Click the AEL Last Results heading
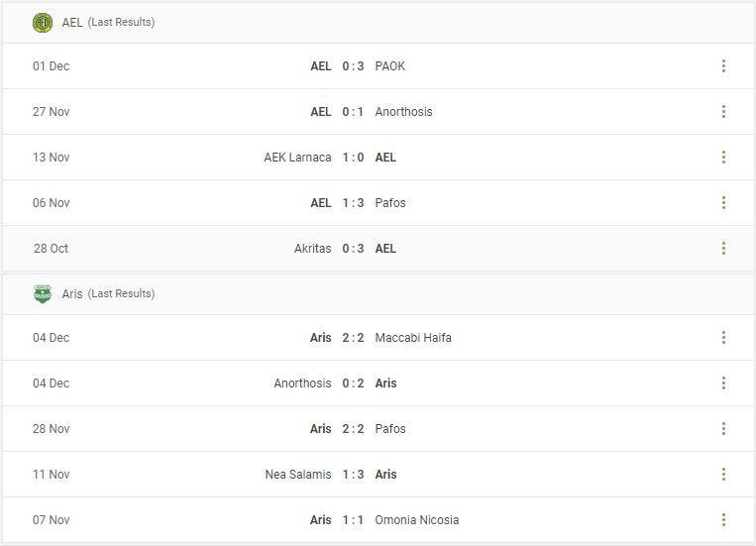 (x=108, y=22)
